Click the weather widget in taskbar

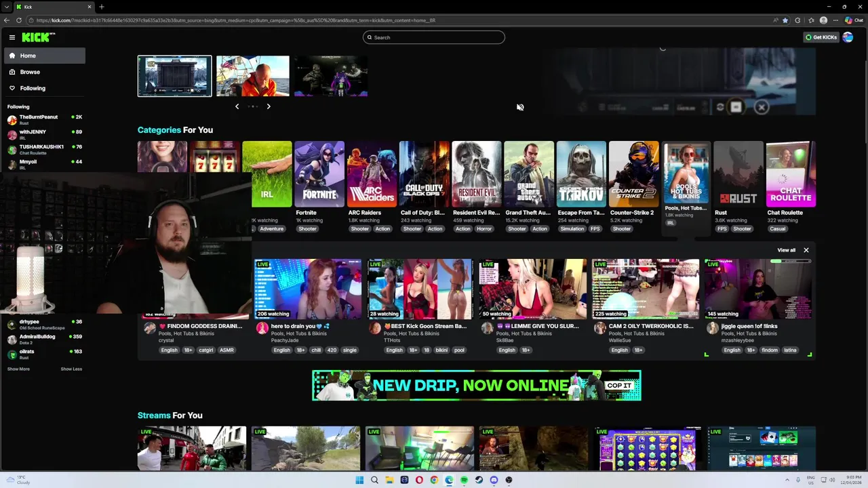click(19, 480)
